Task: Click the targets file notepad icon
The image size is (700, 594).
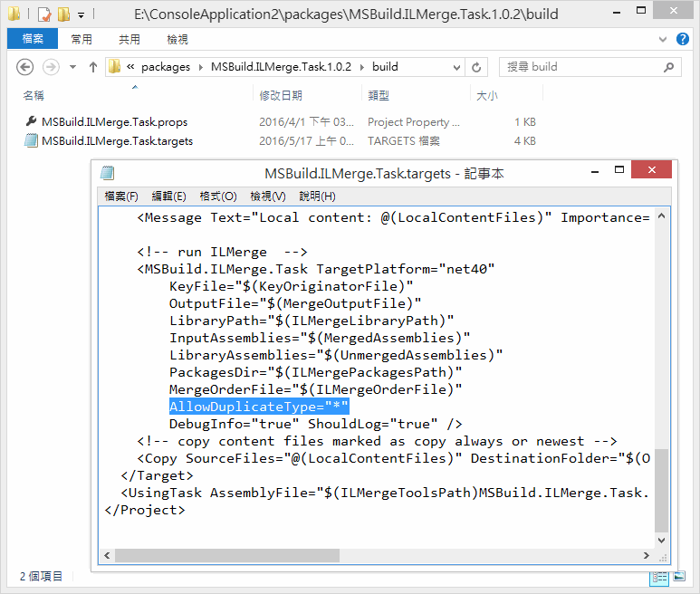Action: (x=31, y=140)
